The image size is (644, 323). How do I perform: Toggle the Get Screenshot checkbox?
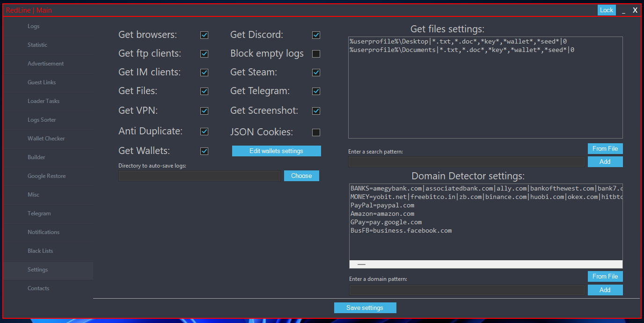tap(316, 111)
